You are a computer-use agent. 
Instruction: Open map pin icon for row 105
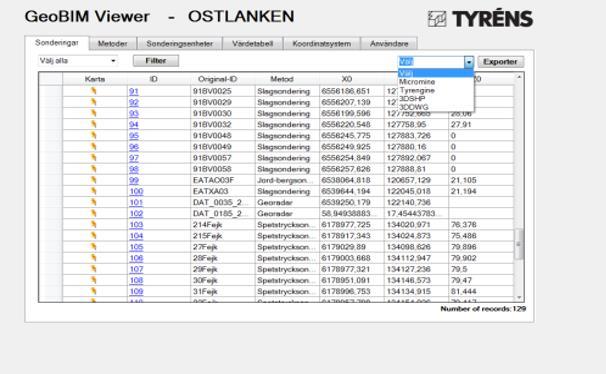click(94, 246)
